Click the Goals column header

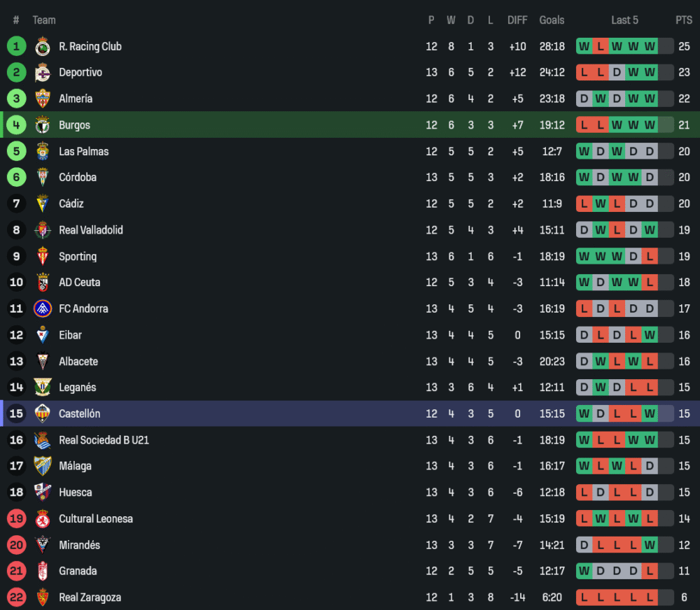[x=552, y=20]
